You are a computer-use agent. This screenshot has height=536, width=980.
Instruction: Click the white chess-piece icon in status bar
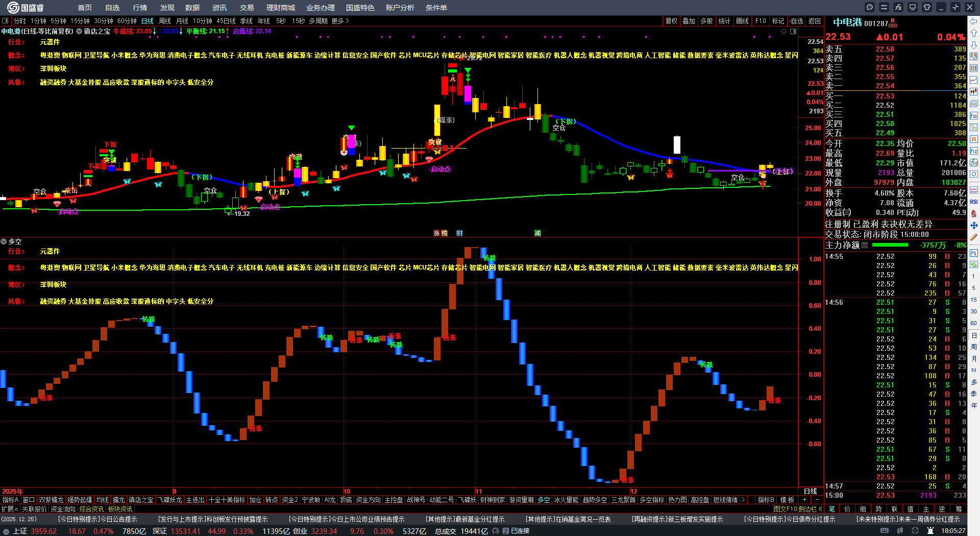(930, 531)
